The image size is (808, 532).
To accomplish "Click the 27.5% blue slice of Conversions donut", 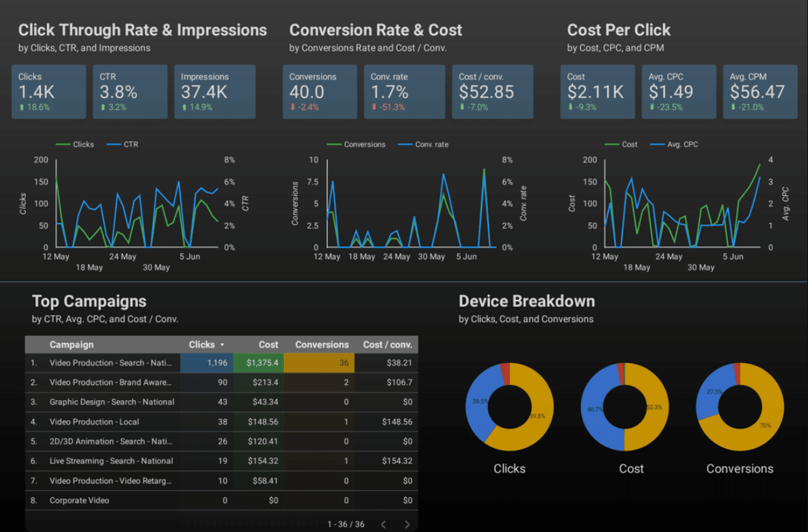I will coord(714,391).
